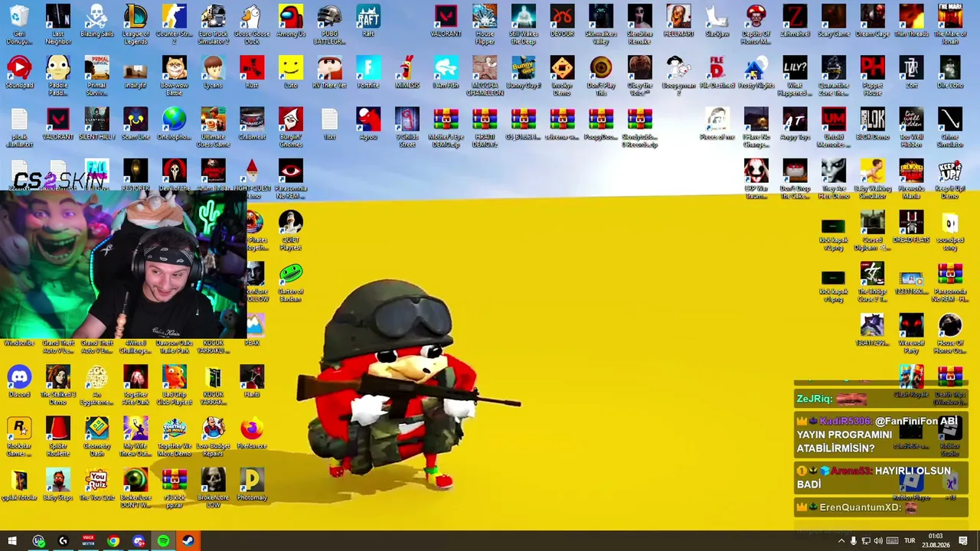This screenshot has width=980, height=551.
Task: Open the volume control in system tray
Action: (x=878, y=541)
